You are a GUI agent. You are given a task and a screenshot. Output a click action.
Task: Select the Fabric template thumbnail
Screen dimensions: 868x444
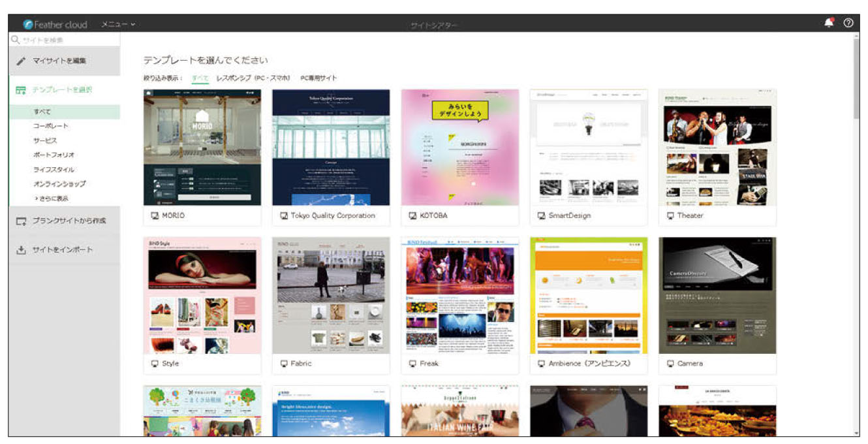(331, 295)
